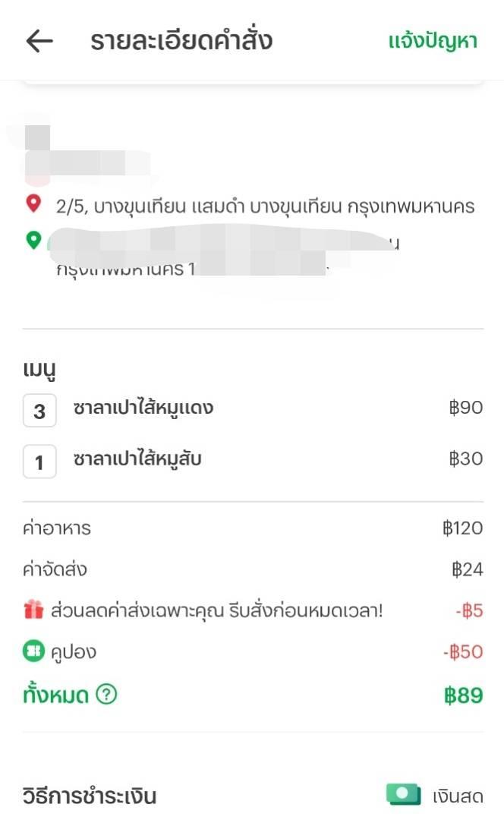The height and width of the screenshot is (823, 504).
Task: Tap แจ้งปัญหา to report a problem
Action: (x=433, y=41)
